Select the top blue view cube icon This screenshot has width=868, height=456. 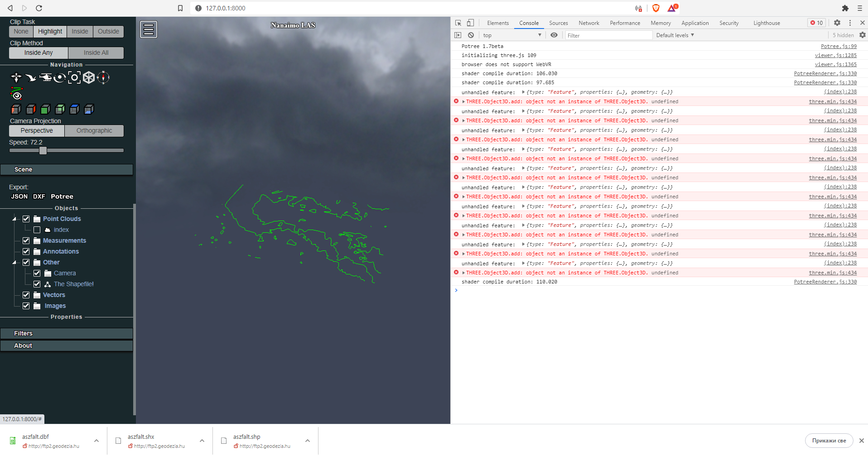coord(74,109)
